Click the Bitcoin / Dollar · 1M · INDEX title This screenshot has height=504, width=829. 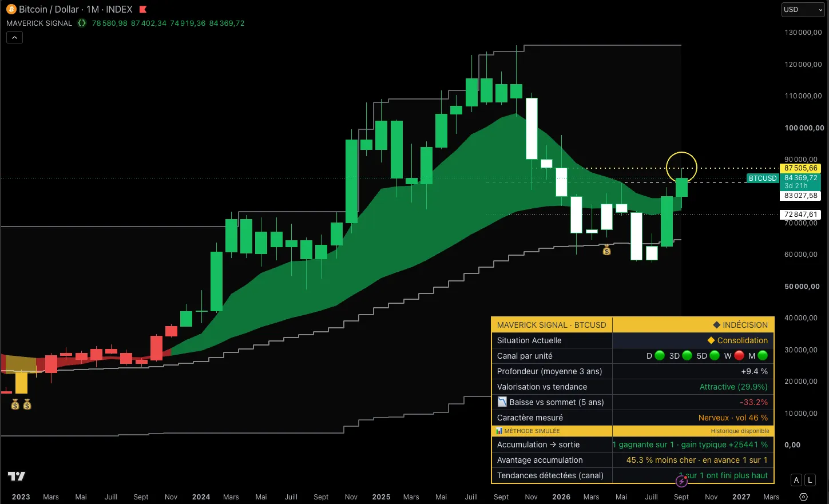tap(76, 9)
